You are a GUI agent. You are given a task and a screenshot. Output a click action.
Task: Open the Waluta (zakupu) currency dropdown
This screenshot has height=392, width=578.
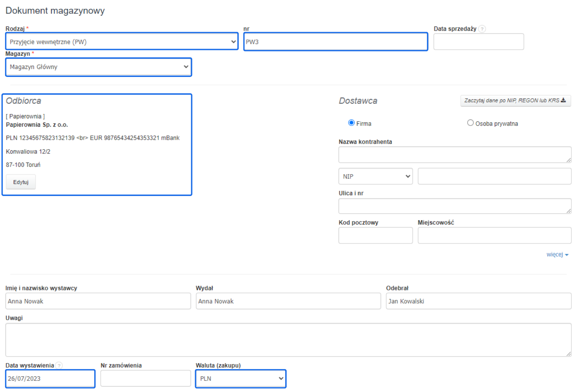coord(241,379)
